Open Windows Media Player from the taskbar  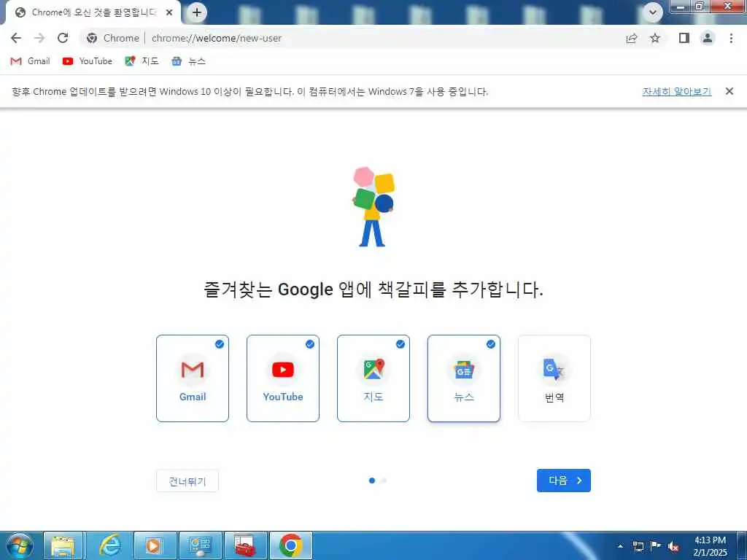tap(155, 545)
